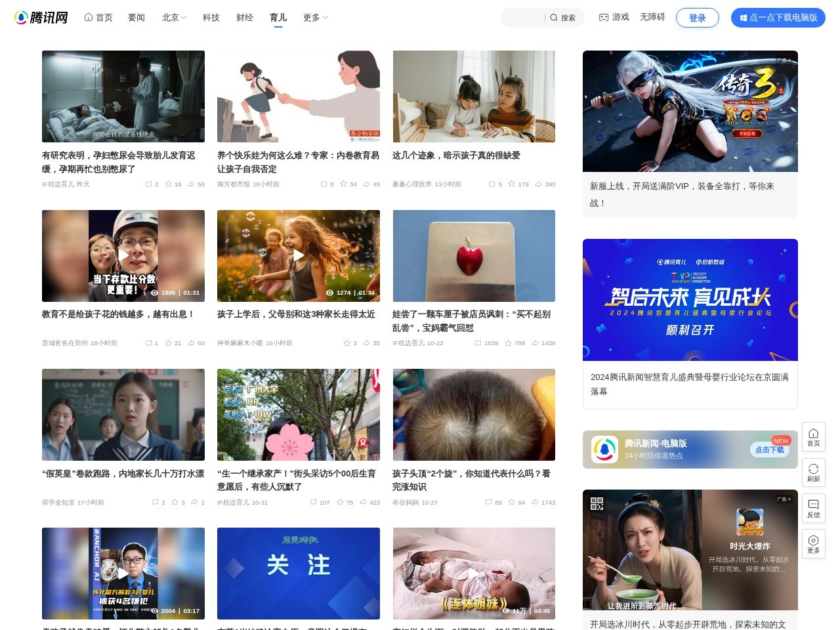Click the Tencent News logo

[x=41, y=18]
